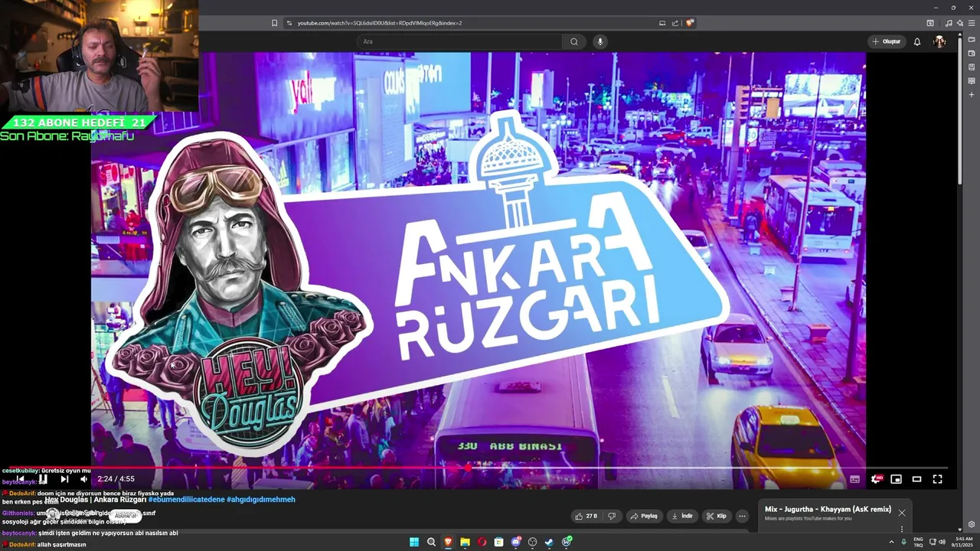Open the browser sidebar panel icon
980x551 pixels.
[930, 23]
